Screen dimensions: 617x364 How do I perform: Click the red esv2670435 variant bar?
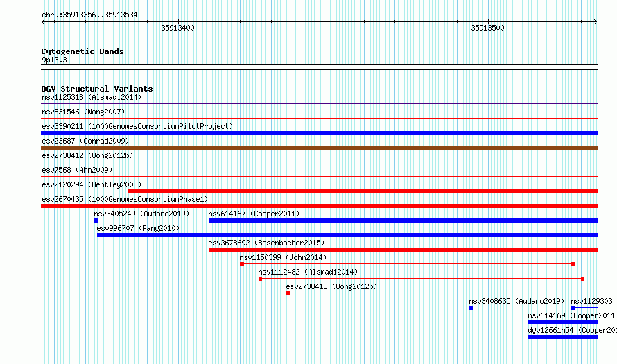319,206
